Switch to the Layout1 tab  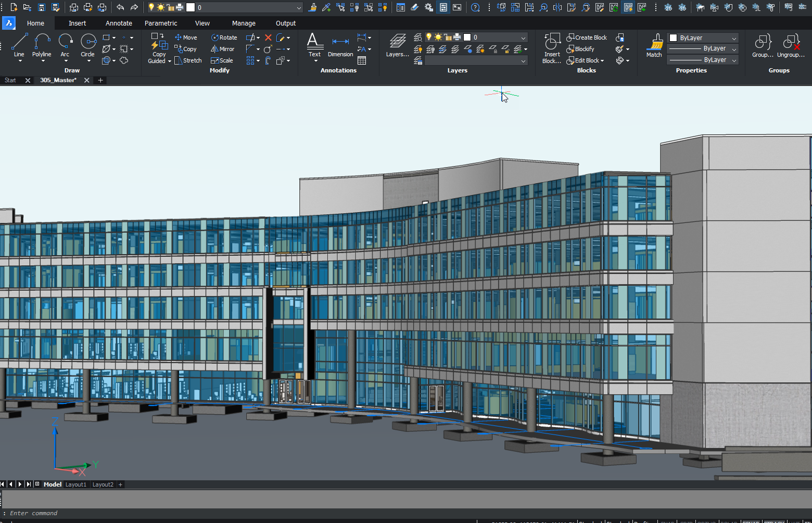click(76, 484)
